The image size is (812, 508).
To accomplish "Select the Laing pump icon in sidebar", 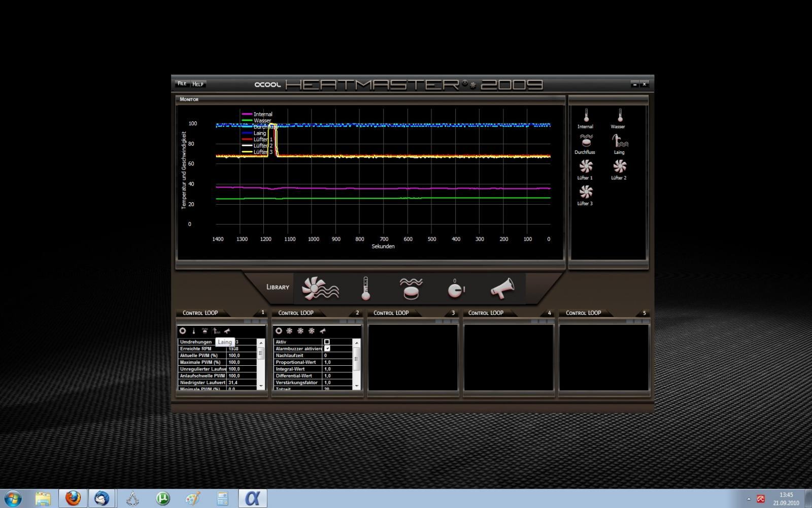I will 619,140.
